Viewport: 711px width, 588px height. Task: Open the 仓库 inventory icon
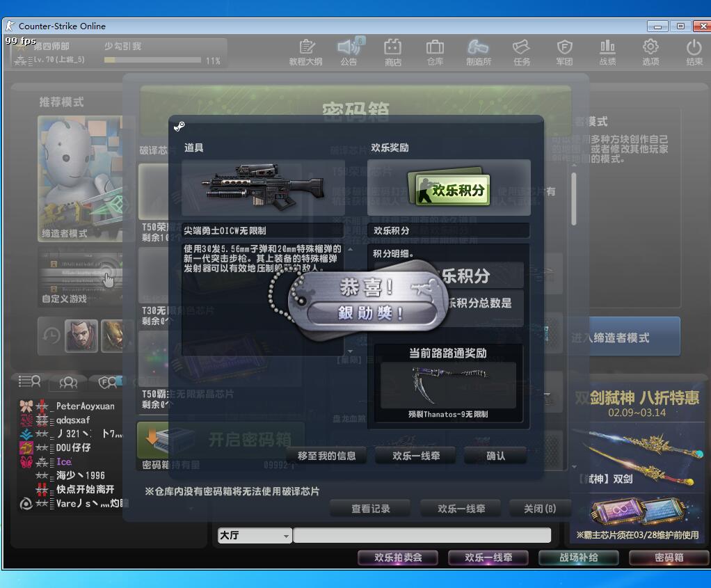click(435, 53)
